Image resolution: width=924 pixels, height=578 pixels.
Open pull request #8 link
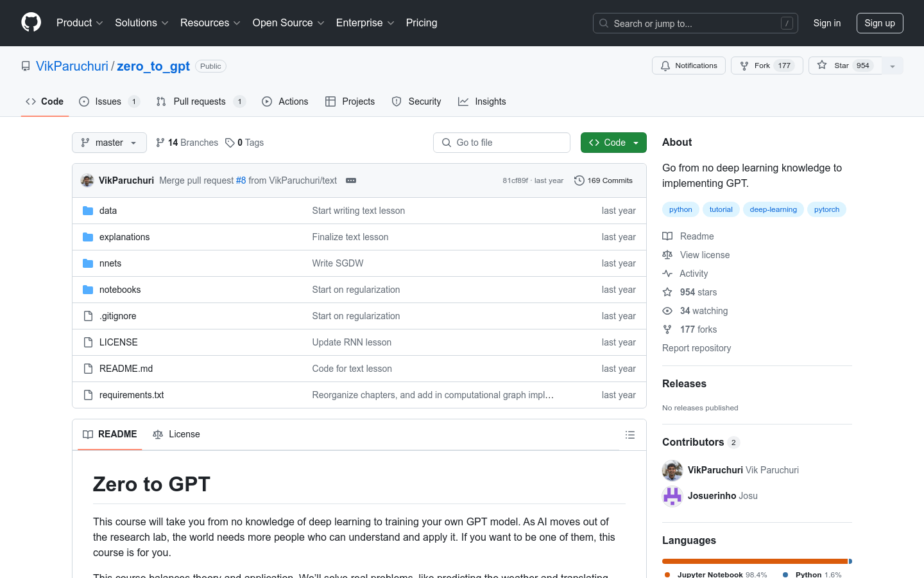click(241, 180)
